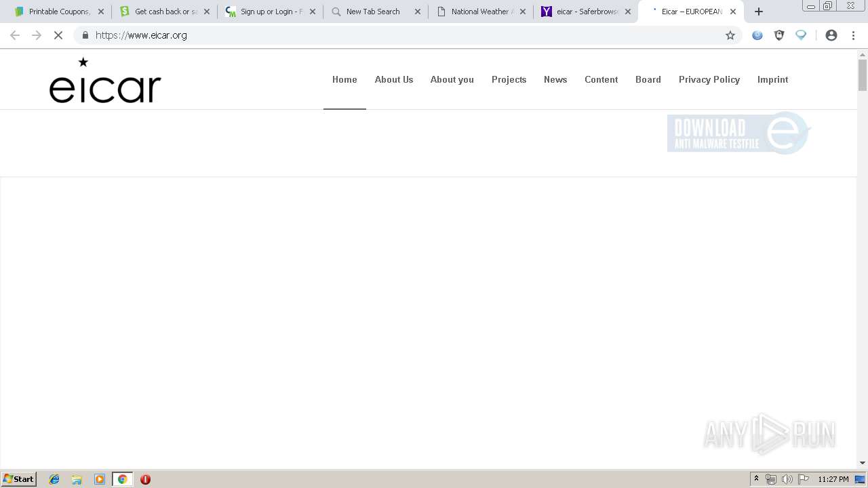Viewport: 868px width, 488px height.
Task: Click the Chrome taskbar button
Action: (122, 479)
